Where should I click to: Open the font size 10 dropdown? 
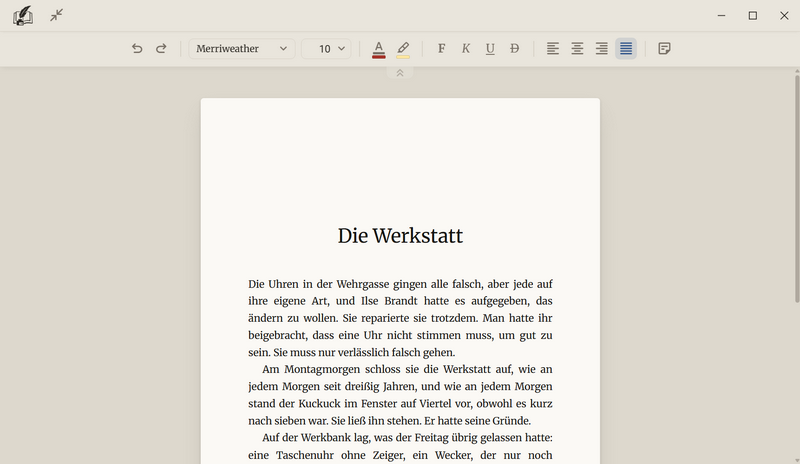pyautogui.click(x=327, y=49)
